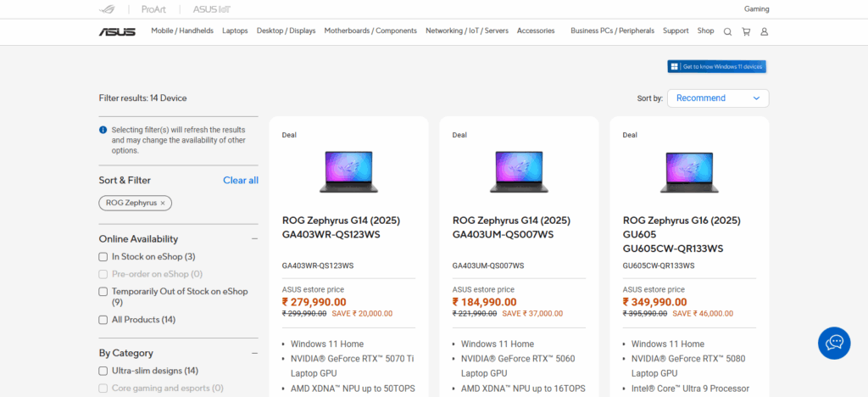Open ROG Zephyrus G14 GA403WR-QS123WS product title
Image resolution: width=868 pixels, height=397 pixels.
pyautogui.click(x=341, y=227)
